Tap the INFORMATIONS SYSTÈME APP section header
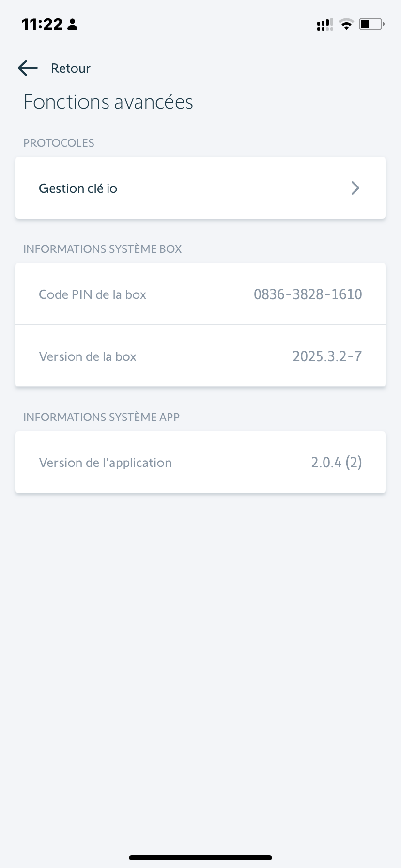401x868 pixels. coord(101,417)
